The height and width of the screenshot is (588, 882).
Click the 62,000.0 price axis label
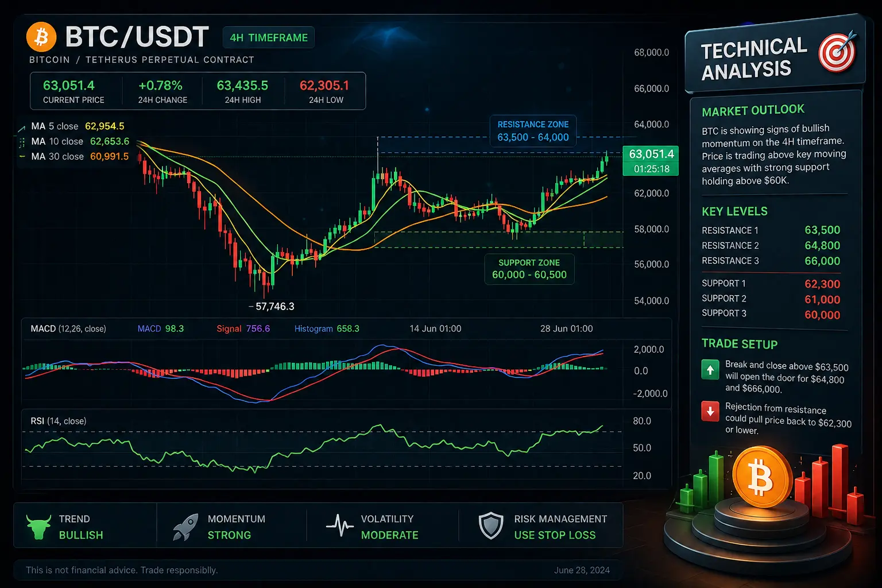pos(651,194)
